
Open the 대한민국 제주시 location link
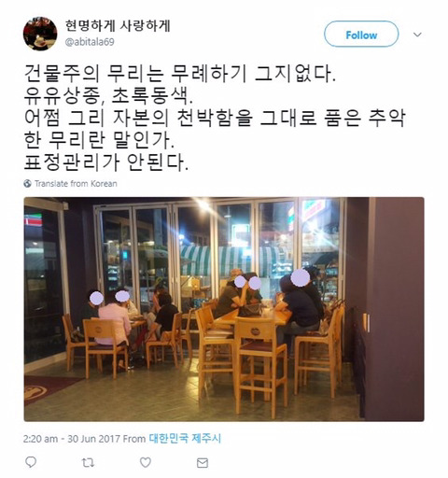point(185,439)
